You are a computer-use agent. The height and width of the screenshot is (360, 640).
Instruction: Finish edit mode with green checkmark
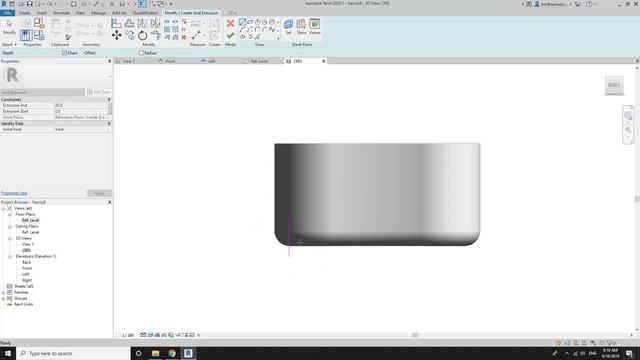tap(230, 36)
